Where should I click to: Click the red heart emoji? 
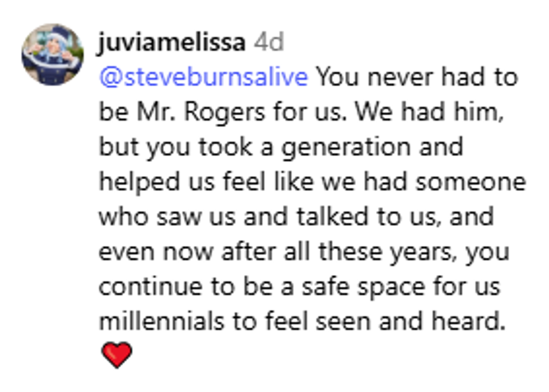(117, 355)
